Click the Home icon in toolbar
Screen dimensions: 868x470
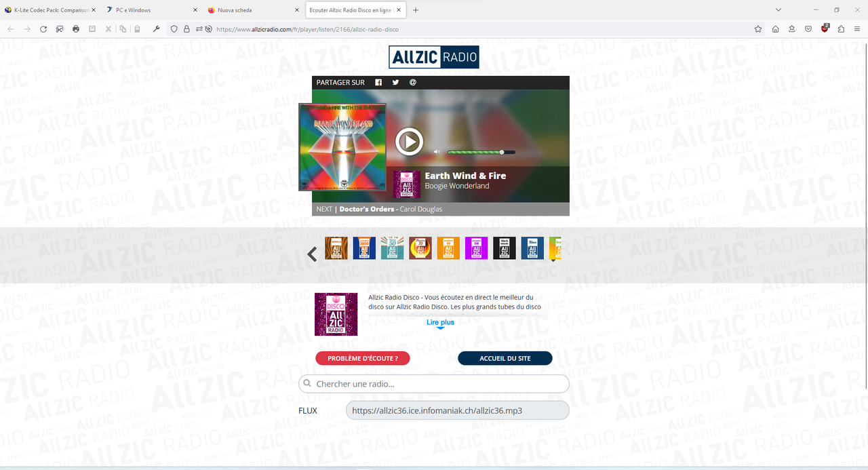(775, 29)
